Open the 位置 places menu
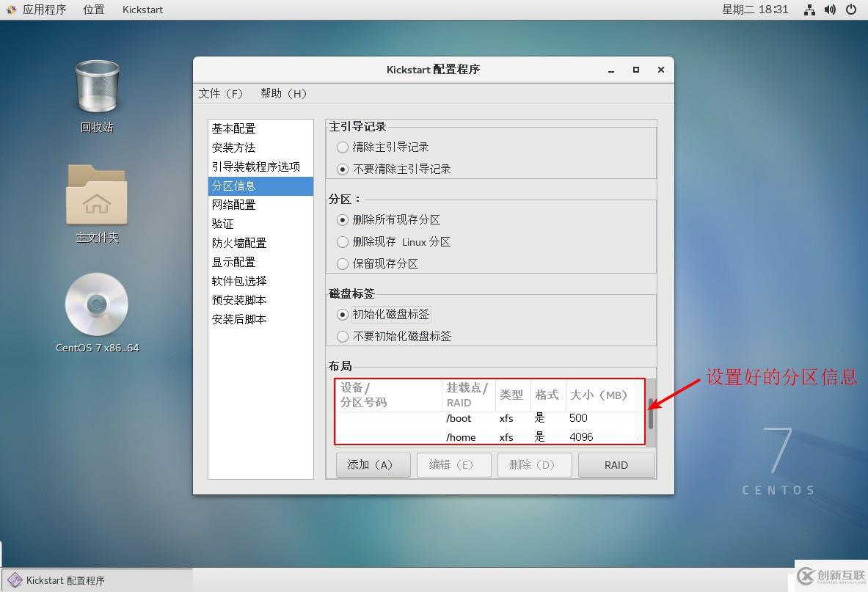This screenshot has width=868, height=592. pos(94,10)
